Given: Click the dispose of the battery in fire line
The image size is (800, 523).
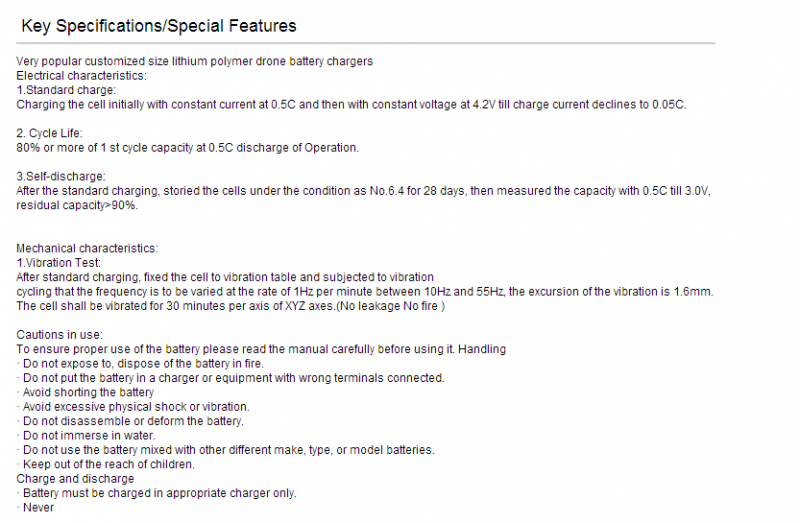Looking at the screenshot, I should [140, 364].
